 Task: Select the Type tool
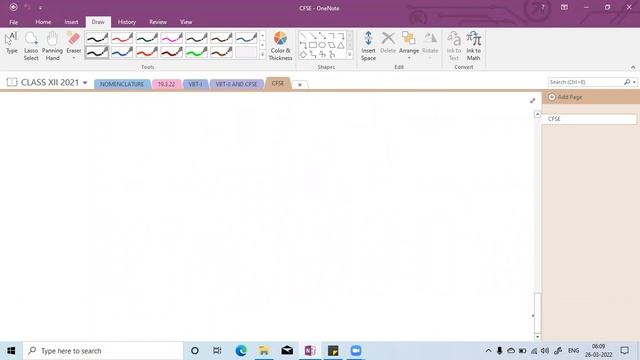(11, 43)
